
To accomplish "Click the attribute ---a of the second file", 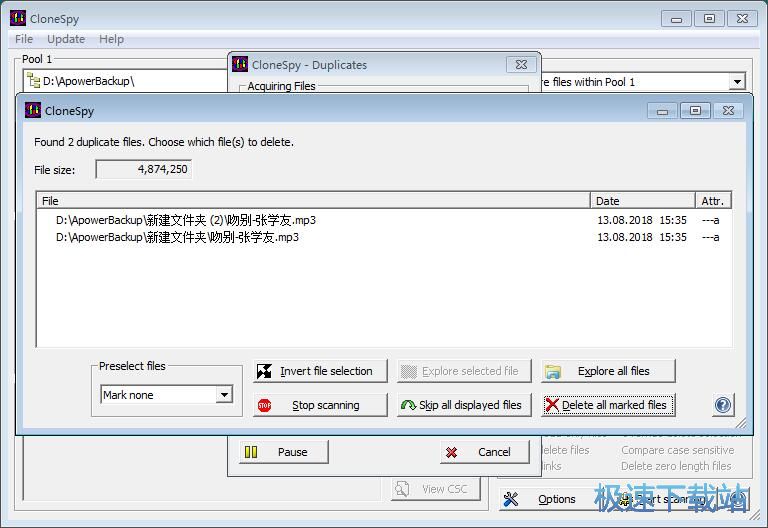I will click(710, 237).
